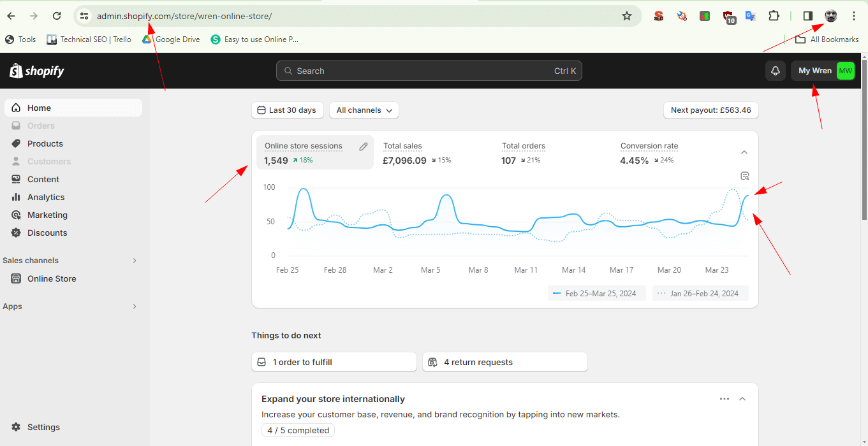Open Easy to use Online P... bookmark
The height and width of the screenshot is (446, 868).
[x=254, y=40]
